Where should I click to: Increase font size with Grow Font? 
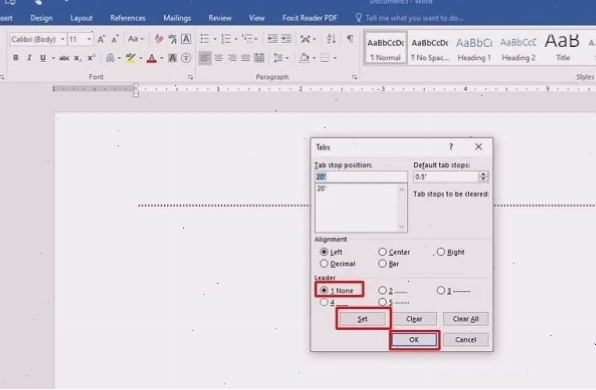[101, 39]
